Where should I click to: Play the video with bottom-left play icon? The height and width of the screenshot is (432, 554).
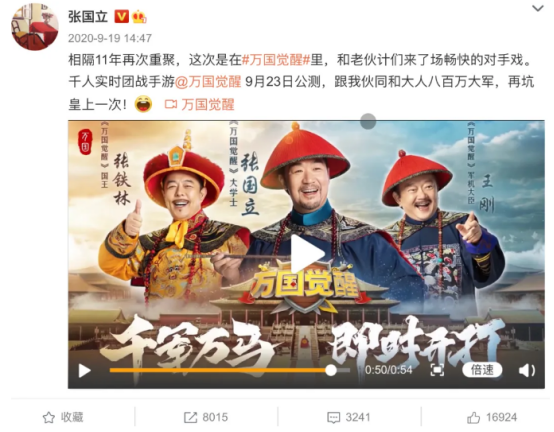click(x=84, y=371)
